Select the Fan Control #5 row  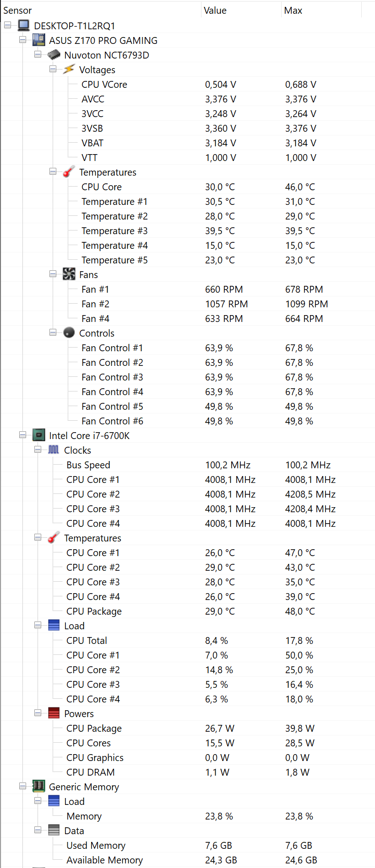point(188,406)
